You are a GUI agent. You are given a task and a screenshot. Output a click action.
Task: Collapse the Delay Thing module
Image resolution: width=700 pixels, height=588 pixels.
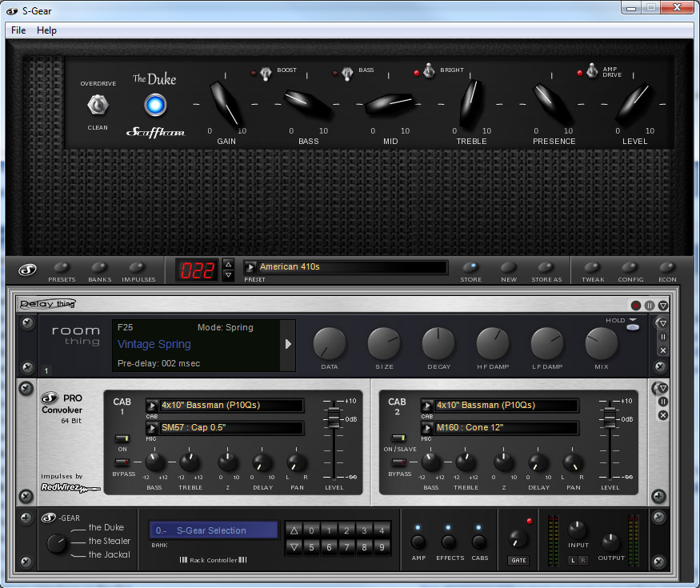[663, 306]
